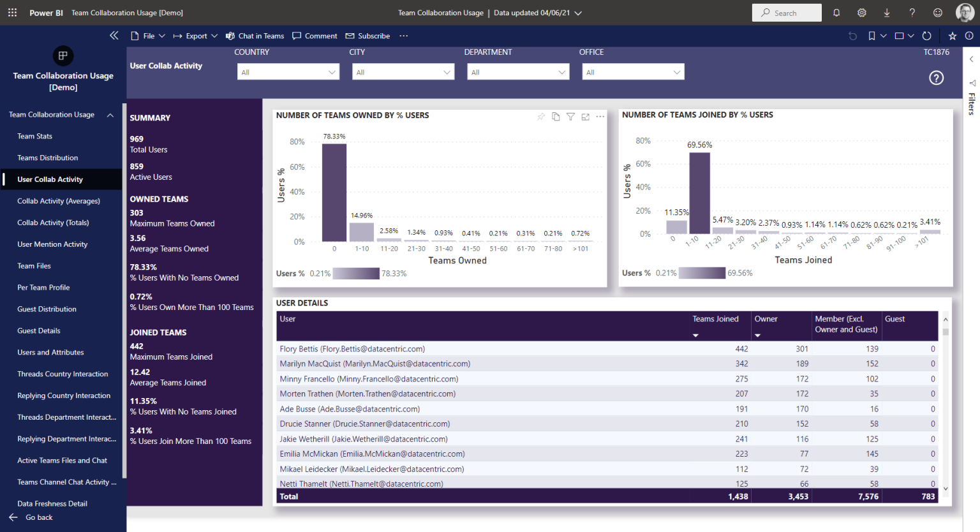Viewport: 980px width, 532px height.
Task: Open more options for Teams Owned chart
Action: tap(600, 117)
